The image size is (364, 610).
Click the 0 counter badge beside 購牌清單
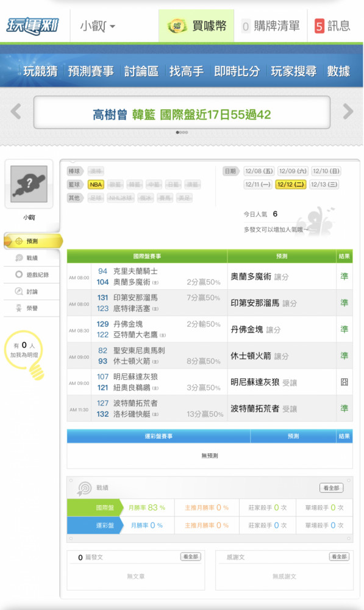coord(245,26)
